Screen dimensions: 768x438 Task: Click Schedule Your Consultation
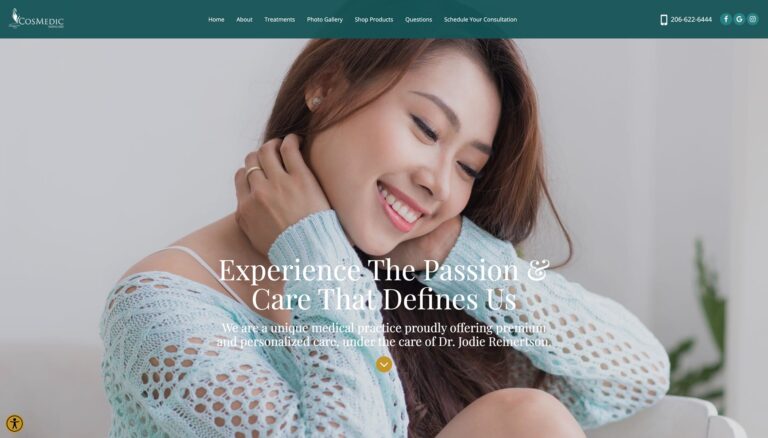tap(480, 20)
